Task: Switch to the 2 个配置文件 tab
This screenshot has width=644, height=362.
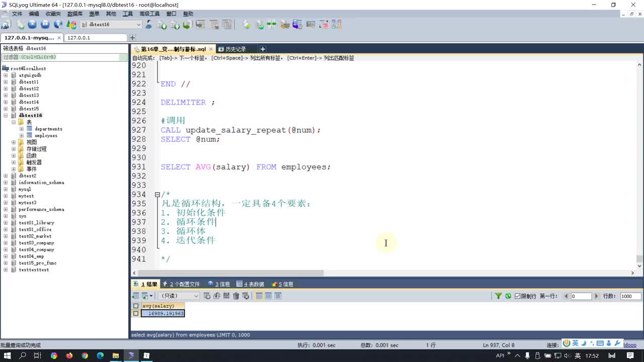Action: pyautogui.click(x=181, y=284)
